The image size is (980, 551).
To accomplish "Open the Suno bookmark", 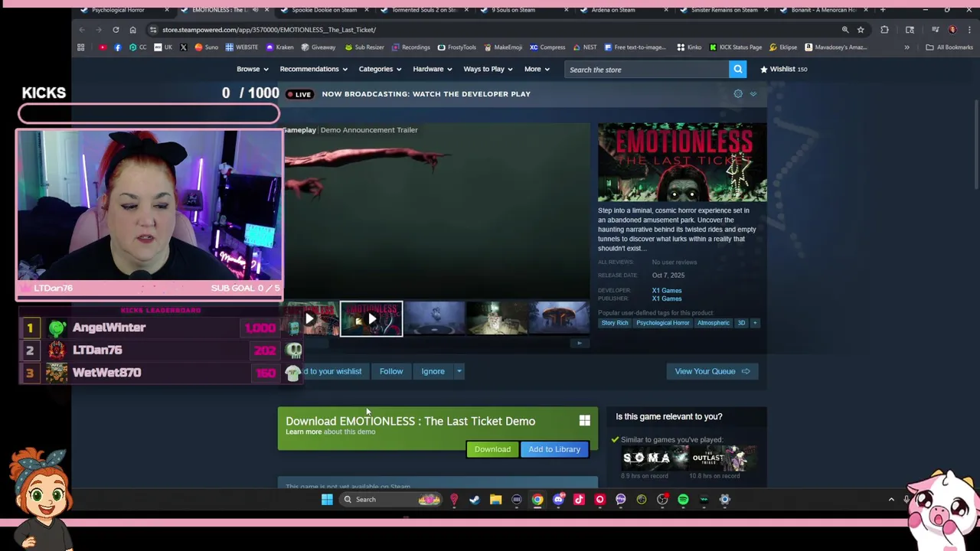I will click(x=206, y=47).
